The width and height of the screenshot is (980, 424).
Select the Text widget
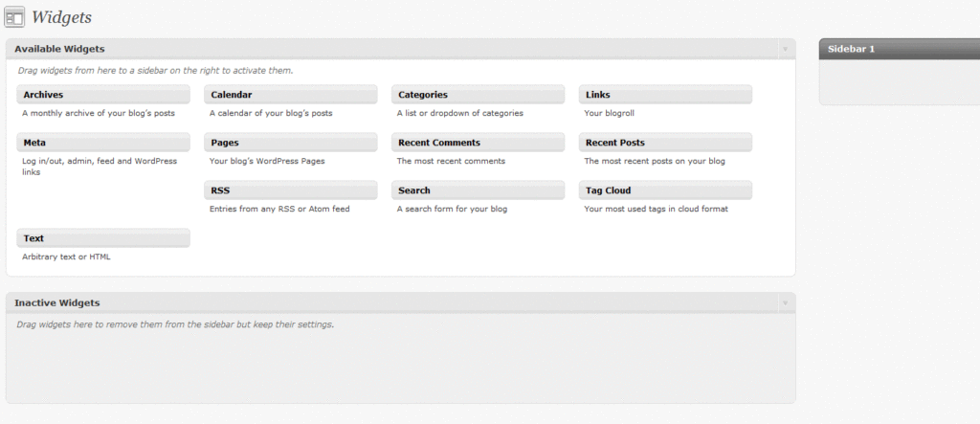tap(103, 238)
